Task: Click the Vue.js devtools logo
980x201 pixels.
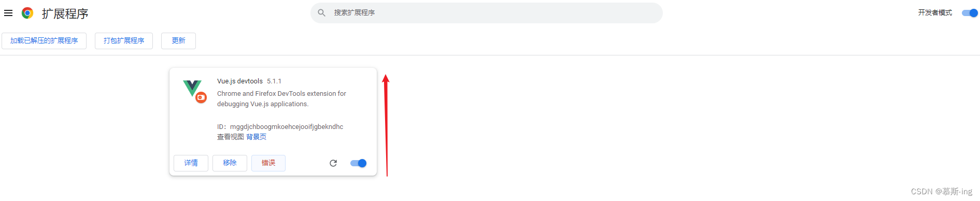Action: (x=192, y=88)
